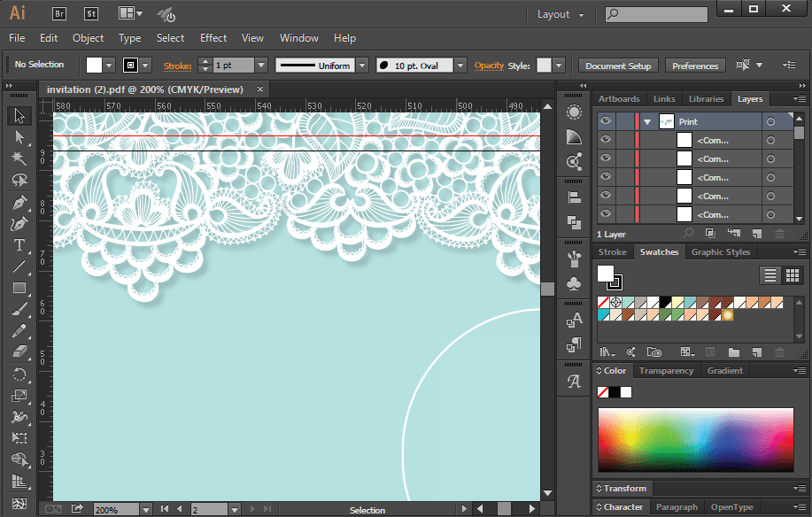This screenshot has width=812, height=517.
Task: Open Adobe Bridge via the Br icon
Action: pos(59,14)
